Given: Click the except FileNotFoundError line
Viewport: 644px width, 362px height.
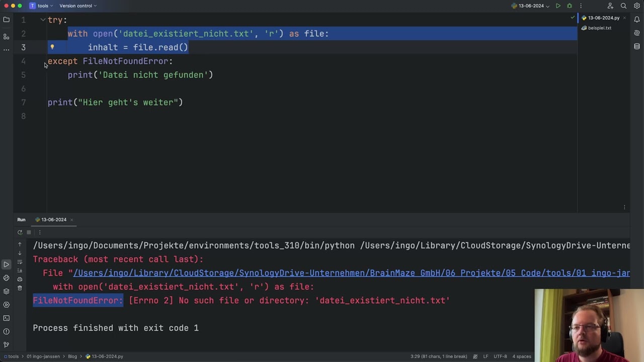Looking at the screenshot, I should coord(110,61).
